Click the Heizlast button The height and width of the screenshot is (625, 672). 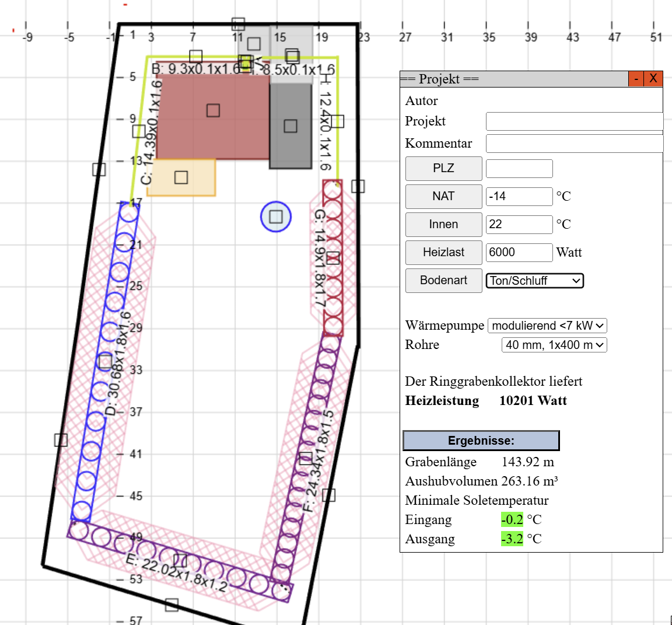tap(443, 252)
